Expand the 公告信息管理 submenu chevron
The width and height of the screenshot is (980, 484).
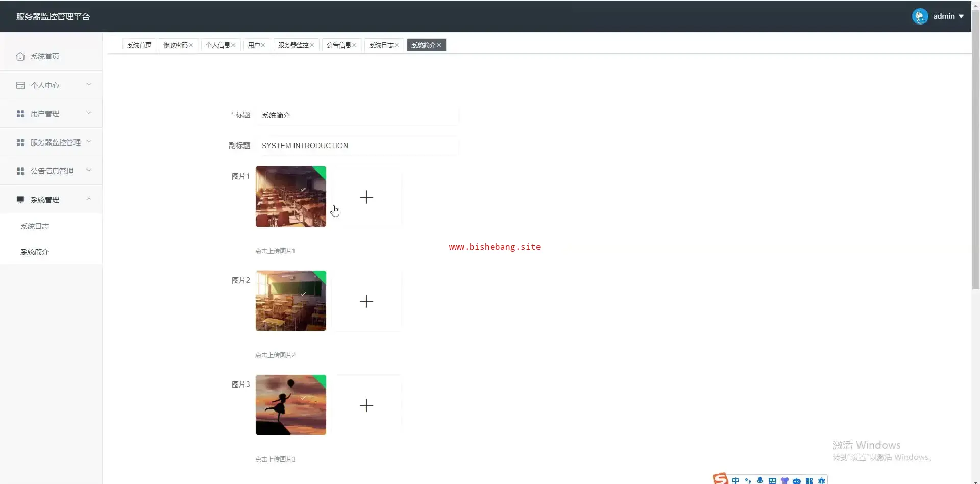point(89,170)
